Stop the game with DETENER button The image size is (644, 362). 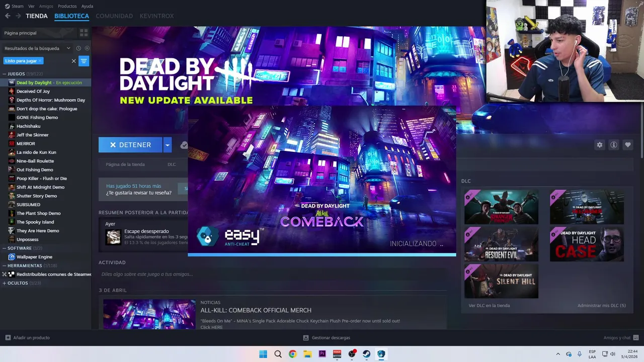click(130, 145)
